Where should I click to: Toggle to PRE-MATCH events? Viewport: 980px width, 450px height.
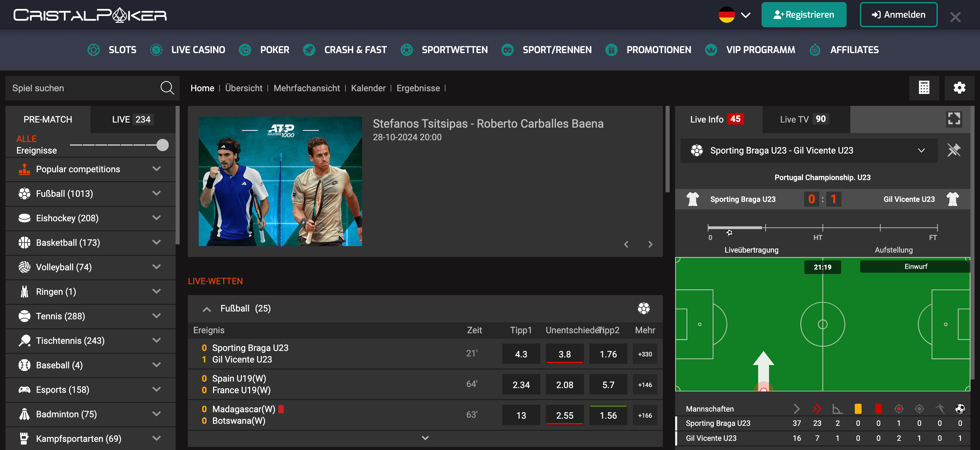click(48, 119)
